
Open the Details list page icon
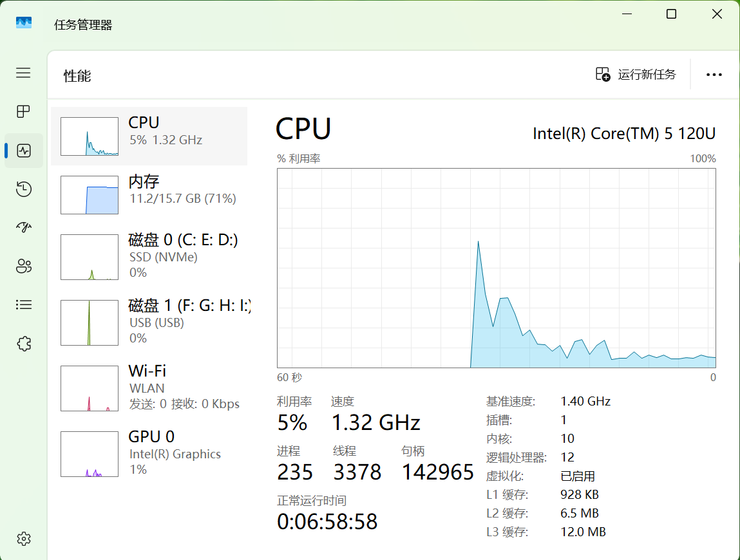pyautogui.click(x=23, y=304)
